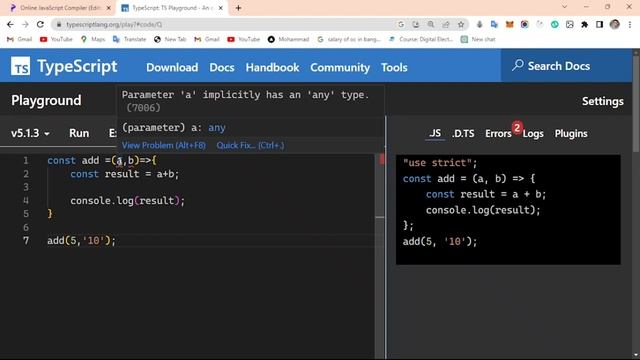
Task: Open the New chat bookmark
Action: tap(478, 39)
